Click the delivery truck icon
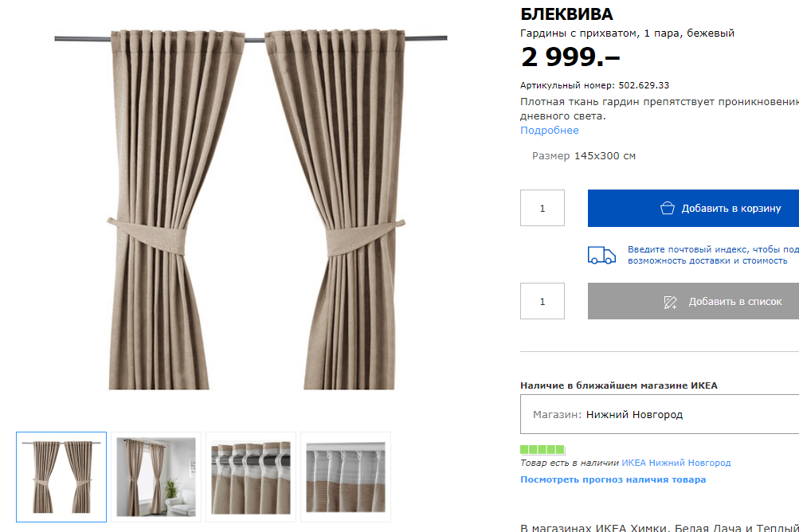Viewport: 799px width, 532px height. click(x=601, y=255)
